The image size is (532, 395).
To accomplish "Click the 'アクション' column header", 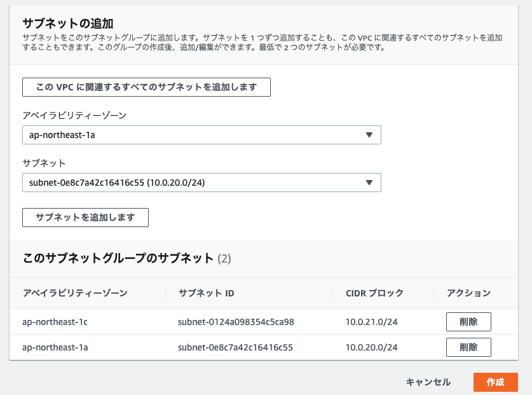I will click(468, 293).
